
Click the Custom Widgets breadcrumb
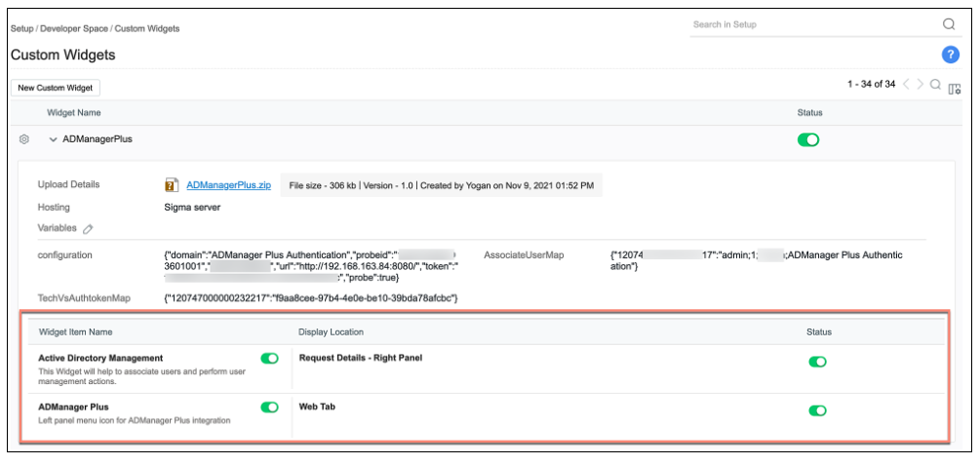[x=147, y=28]
